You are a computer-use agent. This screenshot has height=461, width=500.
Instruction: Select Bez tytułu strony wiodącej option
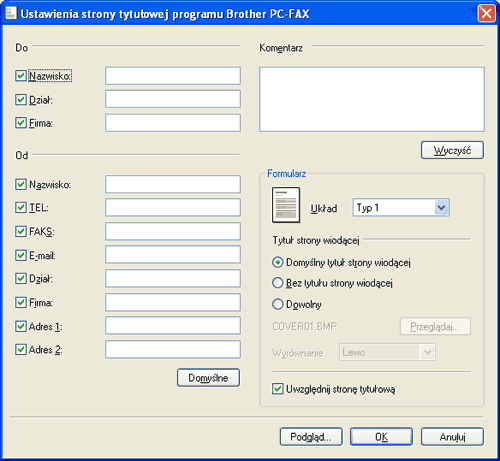(x=277, y=283)
